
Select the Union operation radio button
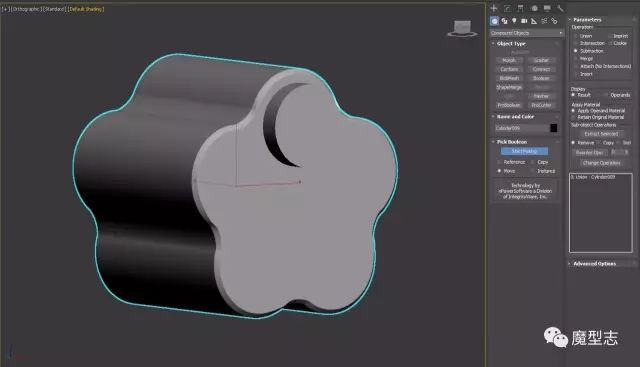point(576,36)
